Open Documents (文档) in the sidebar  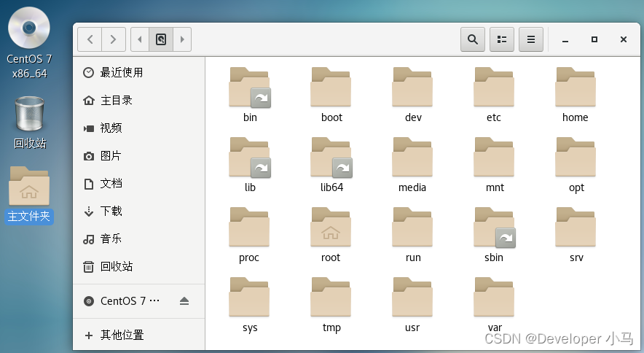coord(139,184)
